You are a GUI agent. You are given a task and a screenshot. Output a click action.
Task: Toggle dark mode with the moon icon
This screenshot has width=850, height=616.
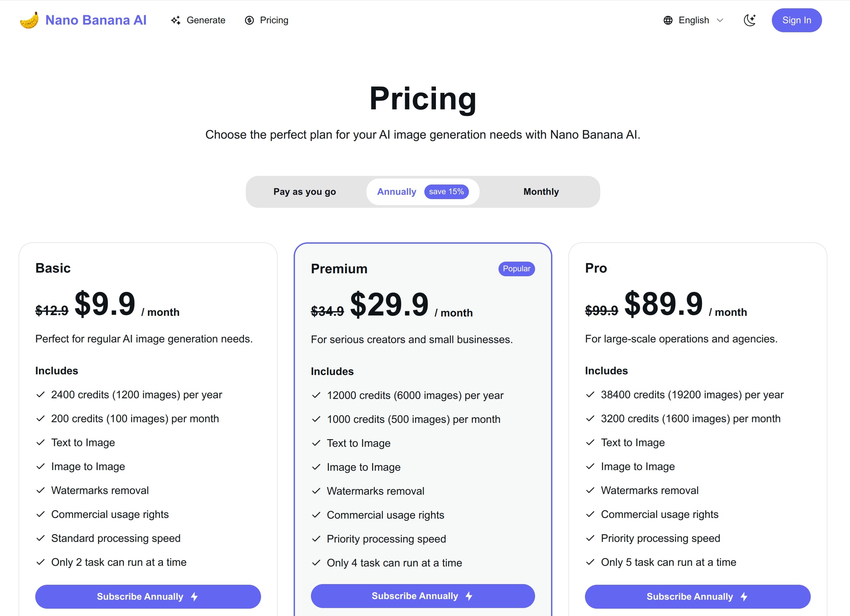[750, 20]
